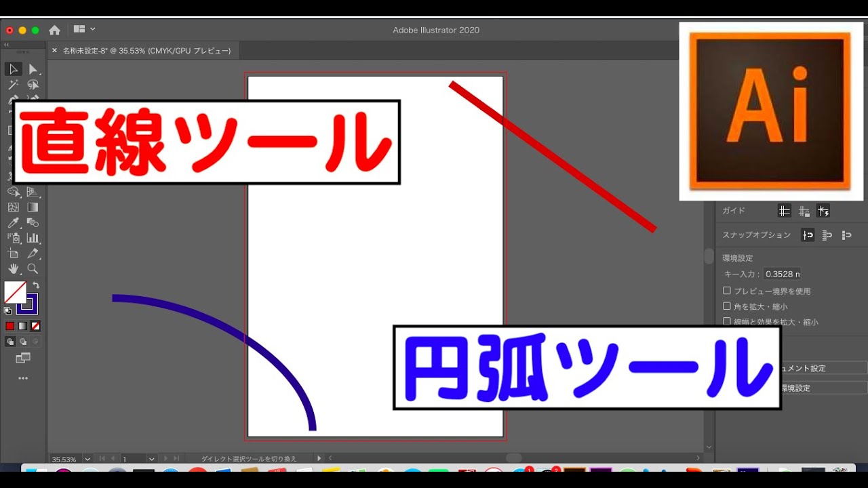Select the Magic Wand tool

coord(13,85)
